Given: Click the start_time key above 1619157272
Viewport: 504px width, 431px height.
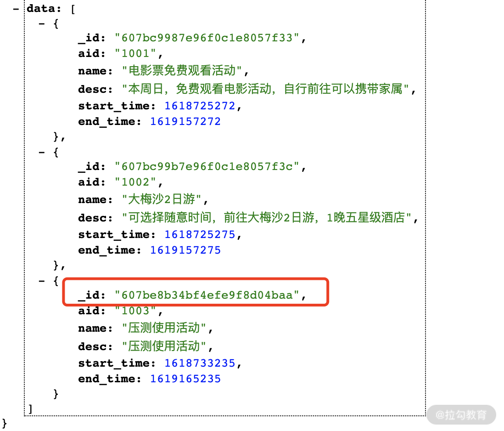Looking at the screenshot, I should coord(117,106).
